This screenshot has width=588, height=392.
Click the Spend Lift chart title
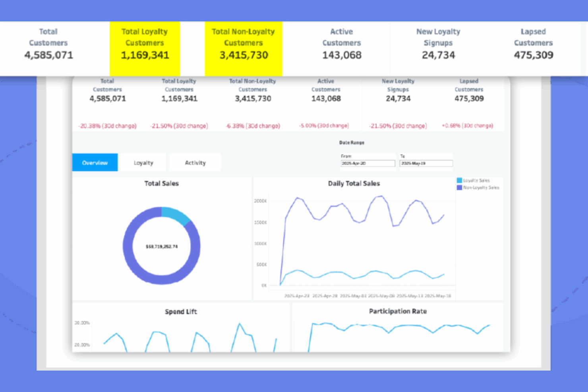click(181, 312)
